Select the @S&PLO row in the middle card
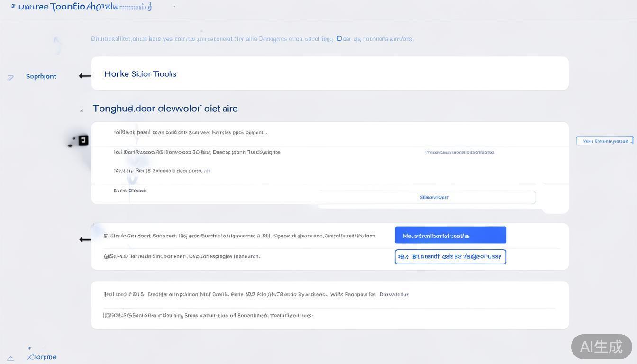The height and width of the screenshot is (364, 637). pos(182,256)
